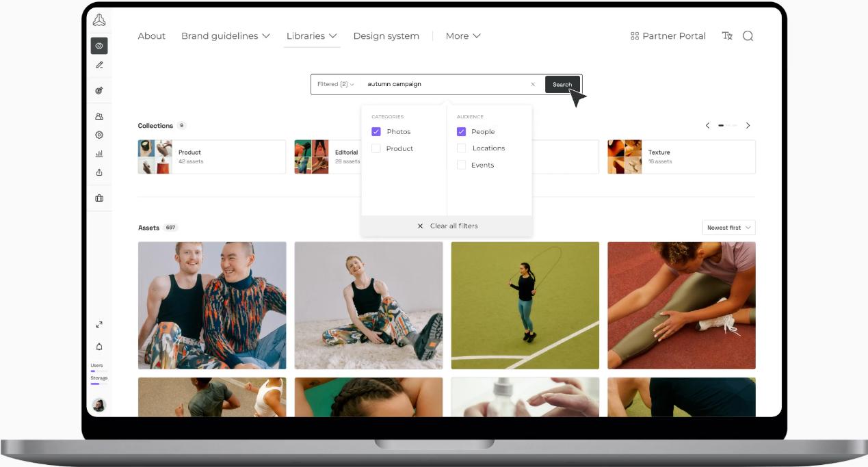Expand the Brand guidelines dropdown

(x=225, y=36)
